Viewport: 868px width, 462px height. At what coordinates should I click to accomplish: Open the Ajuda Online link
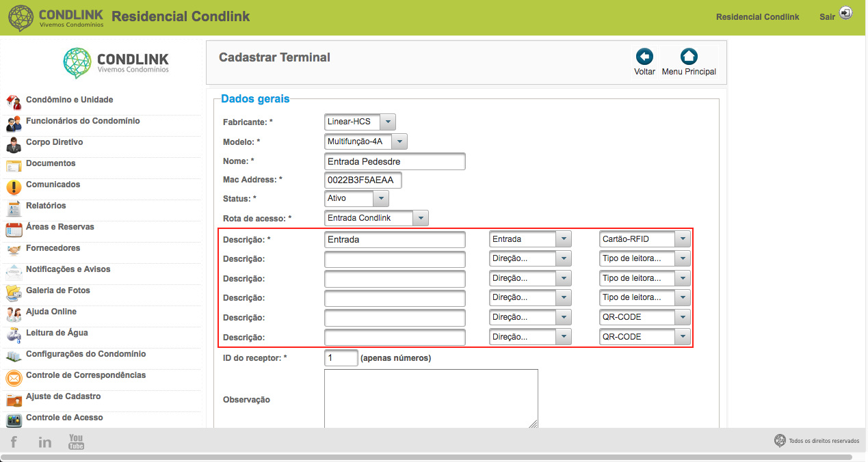pos(51,312)
